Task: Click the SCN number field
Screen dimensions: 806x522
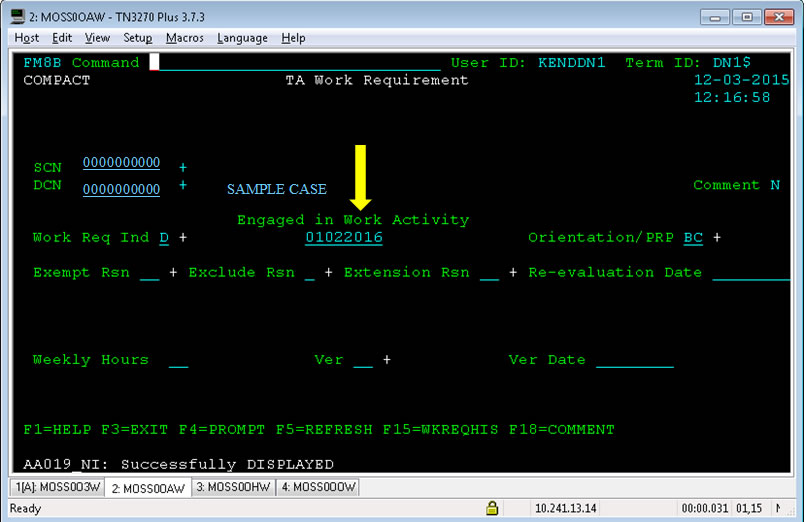Action: point(121,163)
